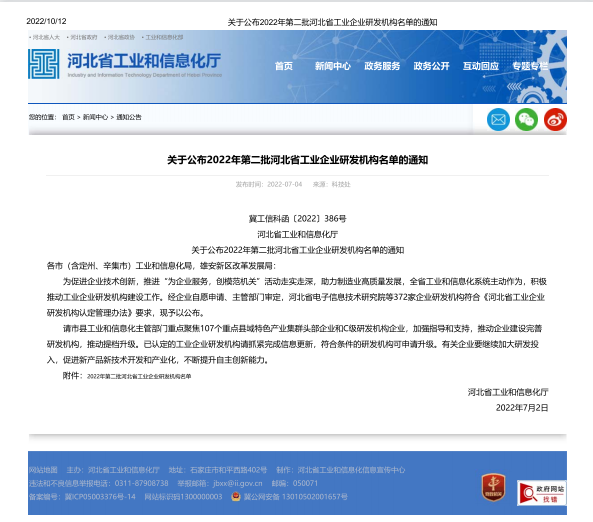Open 专题专栏 navigation item

530,66
